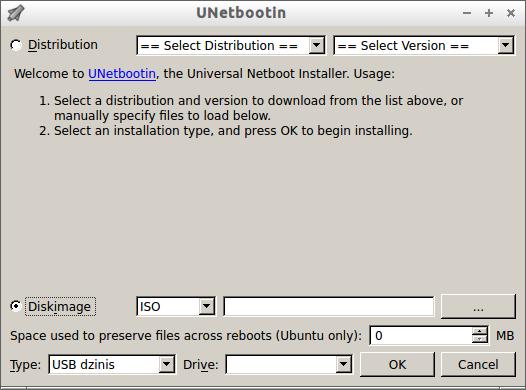
Task: Click the OK button
Action: pyautogui.click(x=397, y=365)
